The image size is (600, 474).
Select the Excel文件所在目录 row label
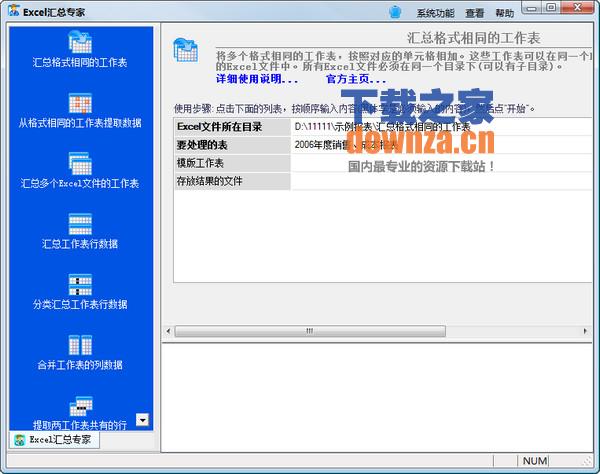[232, 127]
